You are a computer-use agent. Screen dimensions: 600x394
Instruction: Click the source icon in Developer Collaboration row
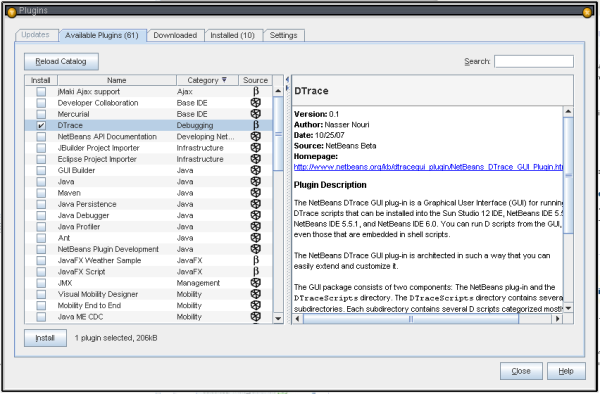pos(256,103)
